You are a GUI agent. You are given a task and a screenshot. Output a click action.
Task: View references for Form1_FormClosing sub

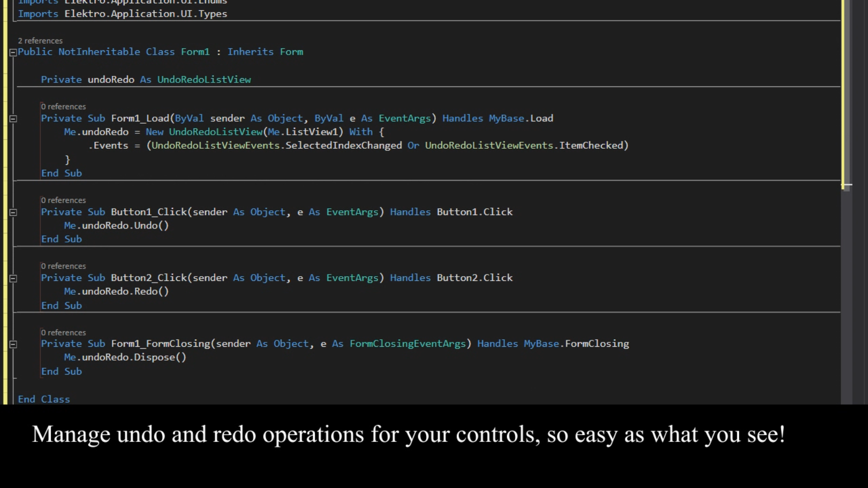(63, 332)
